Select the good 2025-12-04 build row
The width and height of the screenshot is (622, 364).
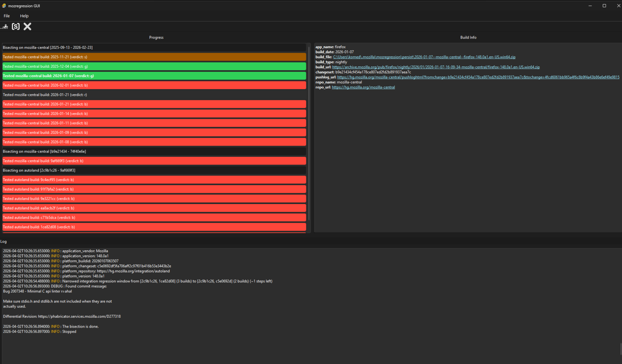[x=154, y=66]
